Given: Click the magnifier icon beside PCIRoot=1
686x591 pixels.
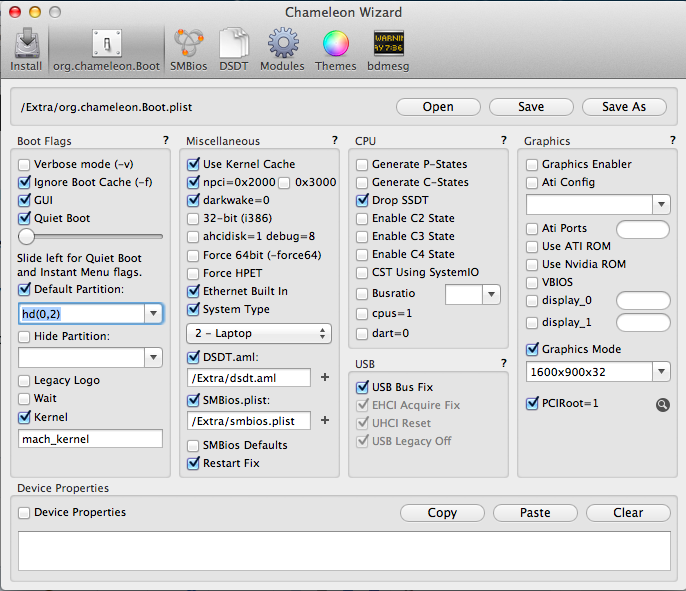Looking at the screenshot, I should point(662,404).
